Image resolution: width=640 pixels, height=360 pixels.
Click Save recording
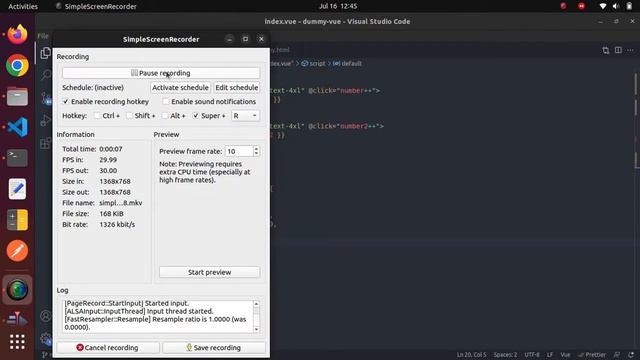[214, 348]
